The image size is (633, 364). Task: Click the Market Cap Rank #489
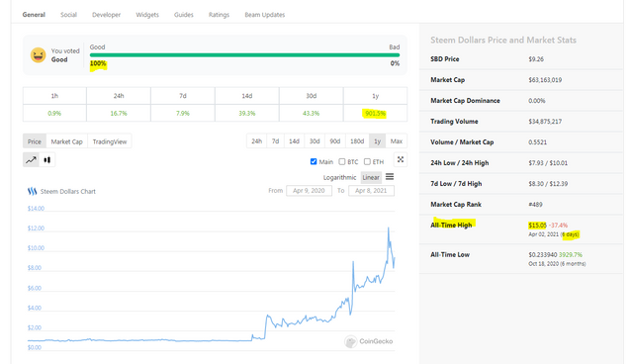tap(535, 205)
